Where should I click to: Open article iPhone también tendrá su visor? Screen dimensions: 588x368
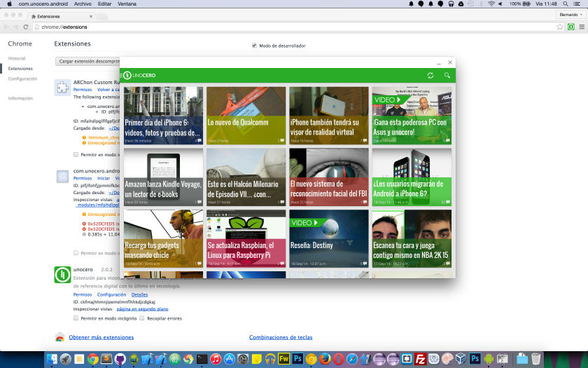click(x=329, y=116)
